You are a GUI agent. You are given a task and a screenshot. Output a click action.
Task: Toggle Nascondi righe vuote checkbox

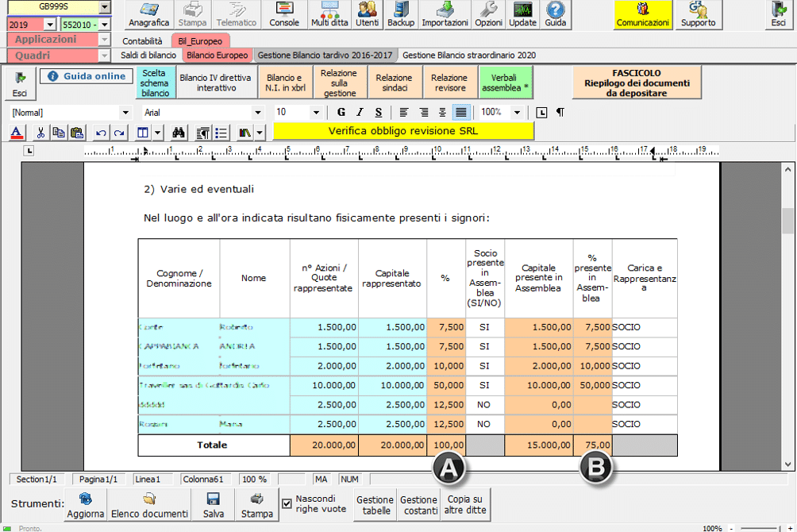287,503
